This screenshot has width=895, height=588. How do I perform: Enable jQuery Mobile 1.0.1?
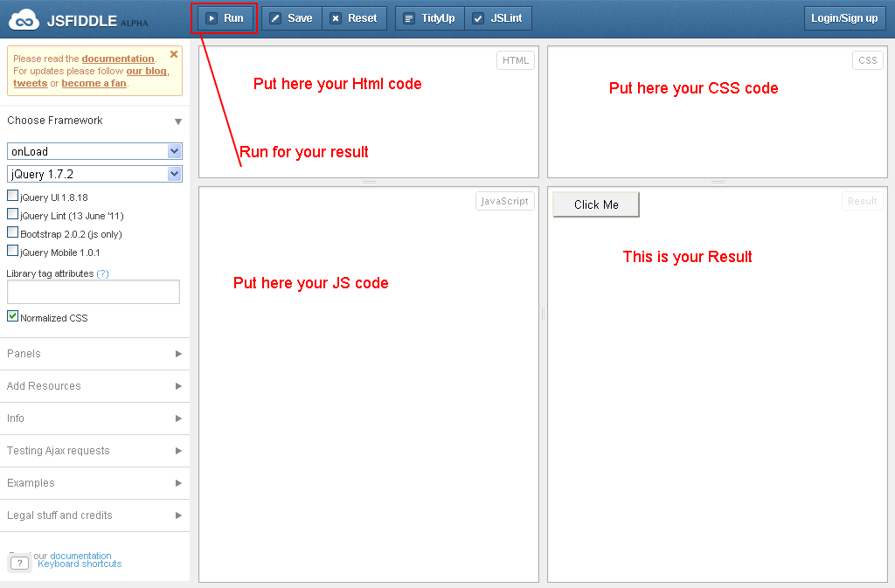point(12,251)
